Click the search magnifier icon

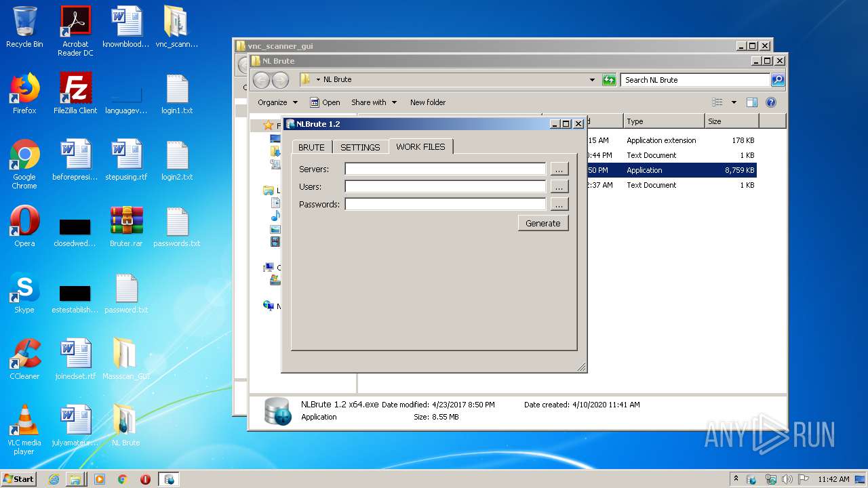[778, 80]
